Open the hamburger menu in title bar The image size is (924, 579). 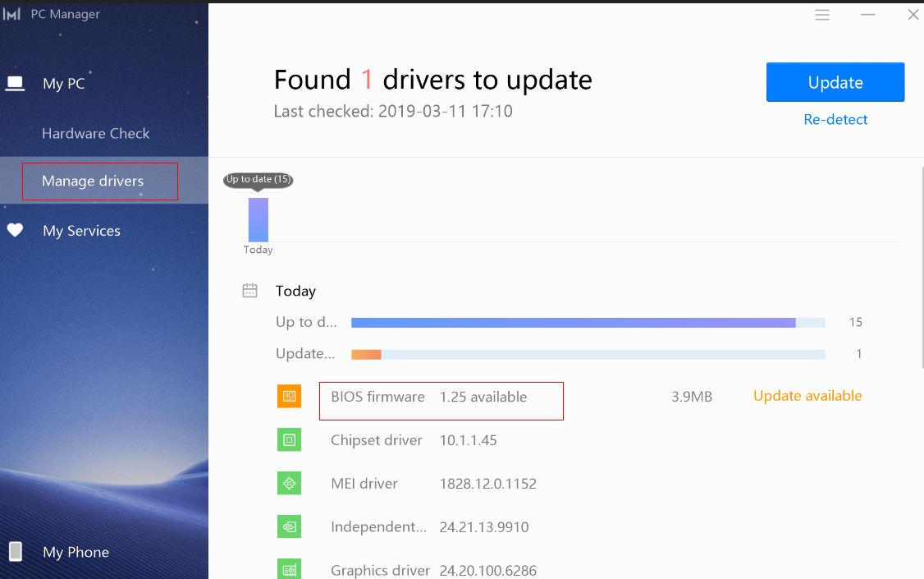coord(822,15)
